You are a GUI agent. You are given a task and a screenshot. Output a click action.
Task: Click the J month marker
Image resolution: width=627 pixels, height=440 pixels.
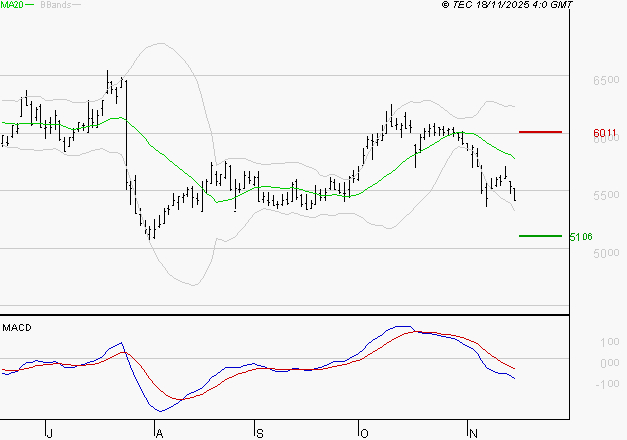click(49, 433)
